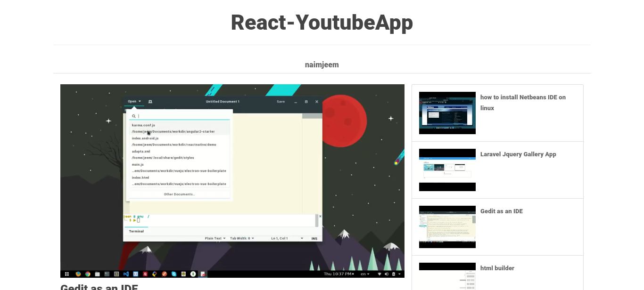The width and height of the screenshot is (644, 290).
Task: Select index.android.js in the recent files list
Action: 180,141
